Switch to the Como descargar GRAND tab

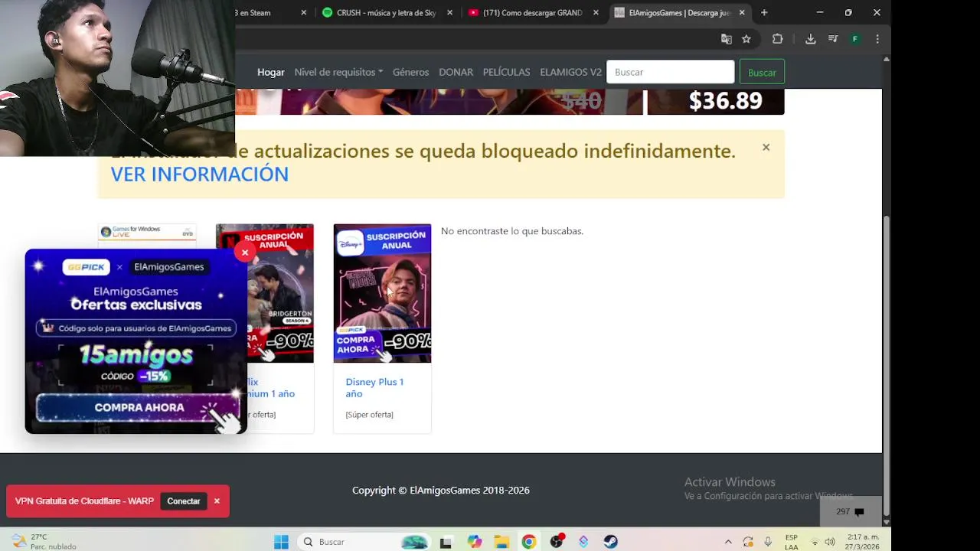[x=534, y=12]
